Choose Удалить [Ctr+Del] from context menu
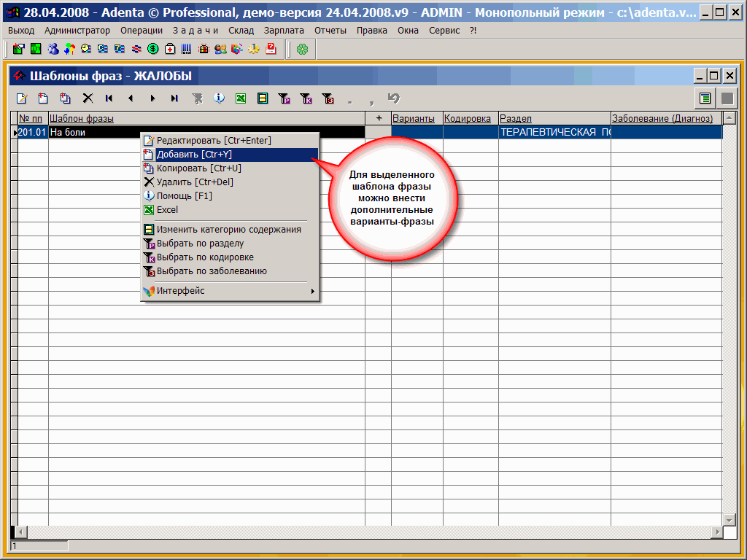 pos(194,182)
